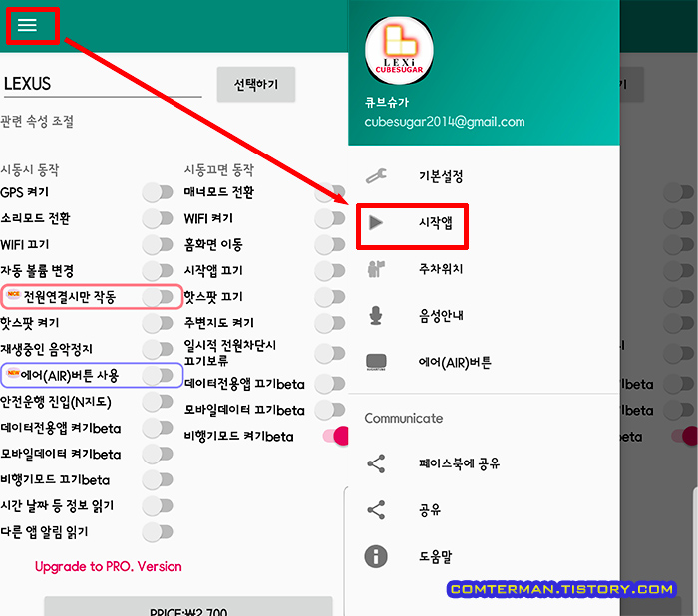Viewport: 698px width, 616px height.
Task: Toggle 일시적 전원차단시 끄기보류 switch
Action: (x=330, y=354)
